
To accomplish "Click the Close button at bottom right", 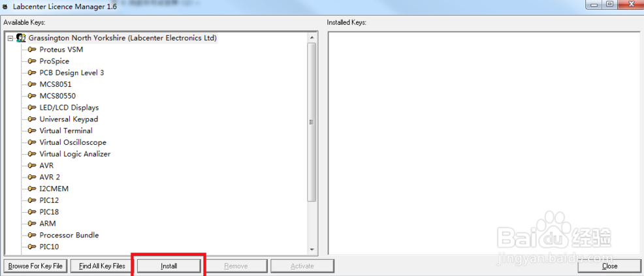I will (609, 266).
